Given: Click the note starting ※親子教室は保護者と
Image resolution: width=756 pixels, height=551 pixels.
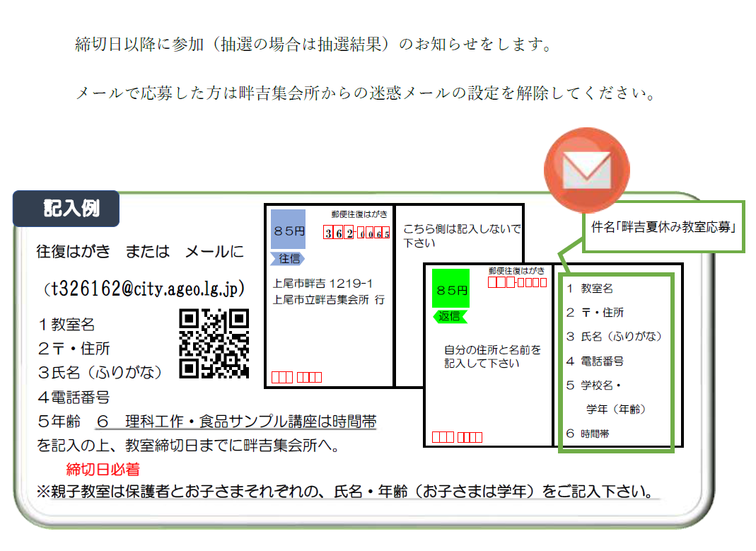Looking at the screenshot, I should click(x=345, y=491).
